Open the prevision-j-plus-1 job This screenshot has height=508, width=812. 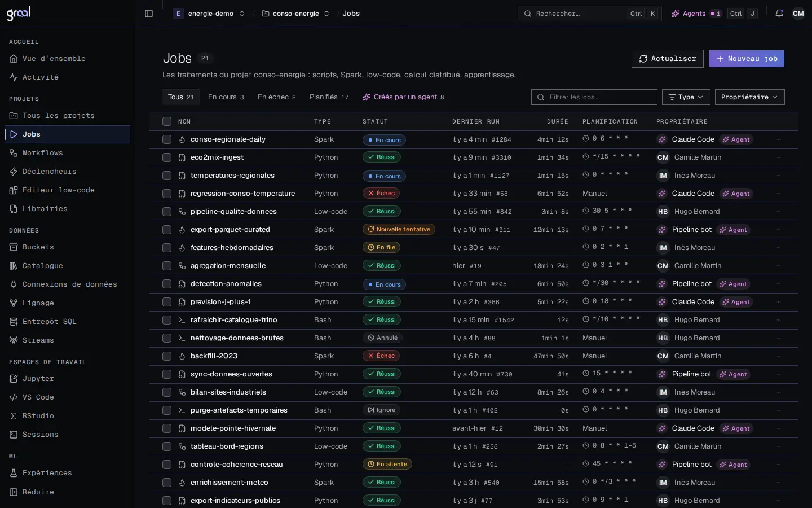click(220, 302)
